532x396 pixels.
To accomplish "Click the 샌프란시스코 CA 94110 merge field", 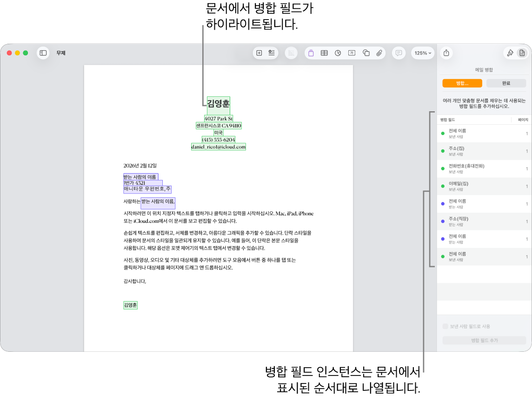I will pyautogui.click(x=219, y=126).
